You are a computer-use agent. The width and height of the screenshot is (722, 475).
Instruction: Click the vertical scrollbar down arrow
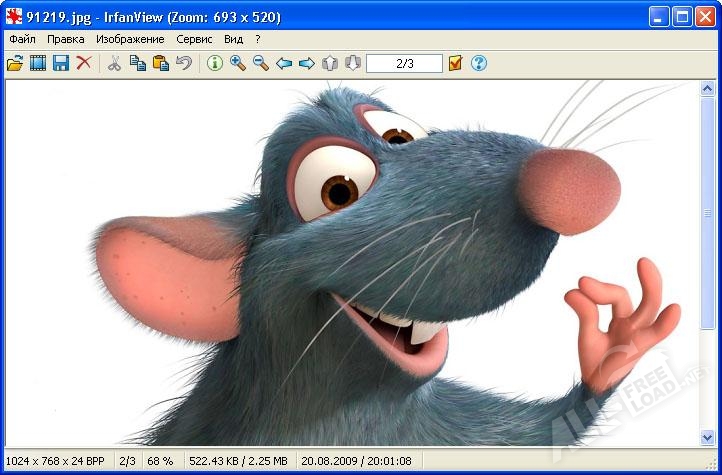pyautogui.click(x=708, y=438)
